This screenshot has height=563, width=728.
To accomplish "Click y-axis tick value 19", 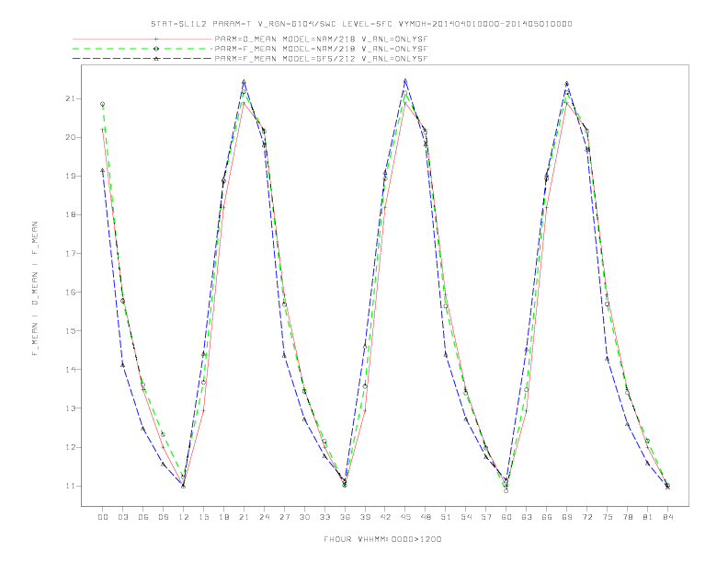I will 70,176.
